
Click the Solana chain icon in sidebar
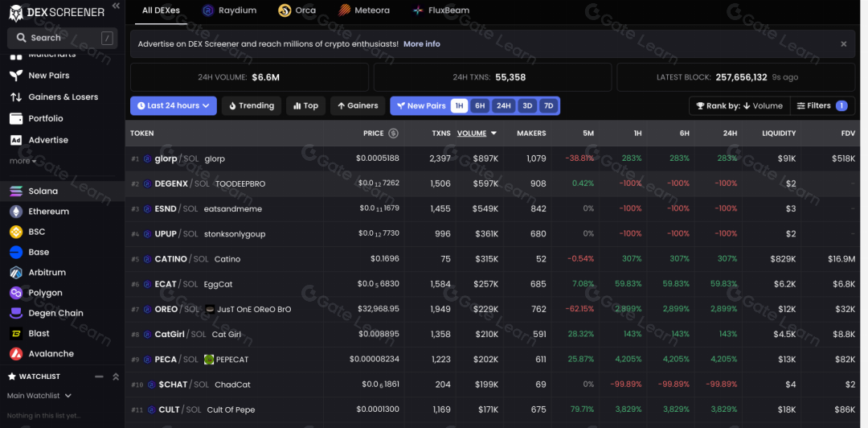coord(16,191)
